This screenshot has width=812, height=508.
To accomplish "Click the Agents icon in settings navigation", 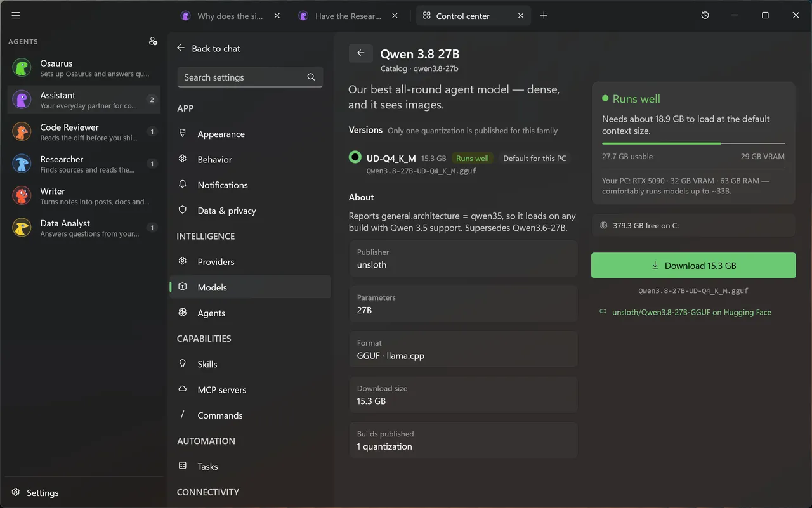I will coord(183,312).
